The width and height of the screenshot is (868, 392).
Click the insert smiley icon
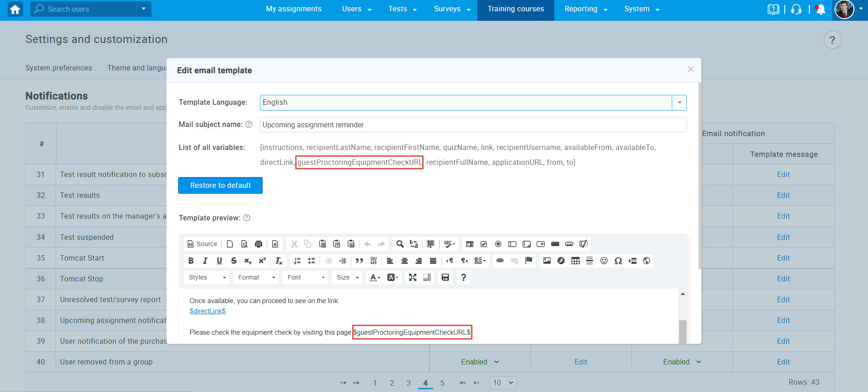pyautogui.click(x=604, y=261)
